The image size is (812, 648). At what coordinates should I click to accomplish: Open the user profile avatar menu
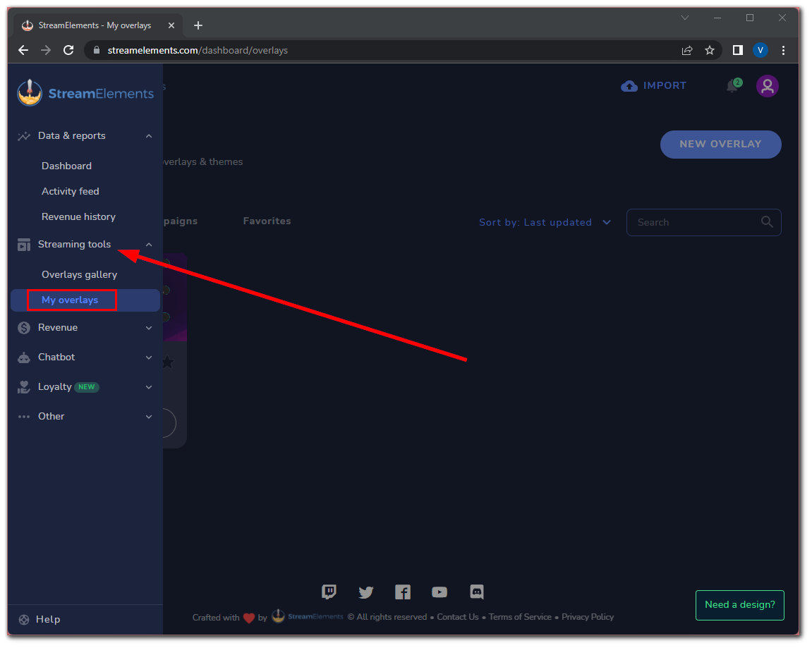[767, 86]
